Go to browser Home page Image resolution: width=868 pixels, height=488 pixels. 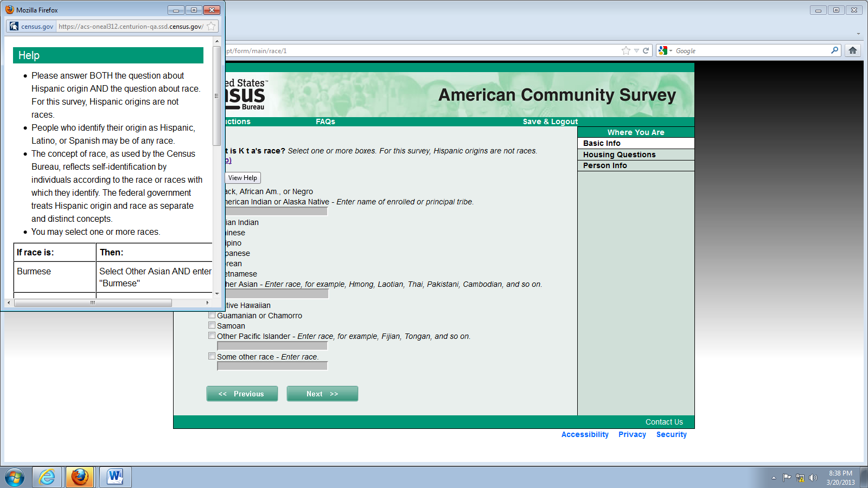(853, 50)
